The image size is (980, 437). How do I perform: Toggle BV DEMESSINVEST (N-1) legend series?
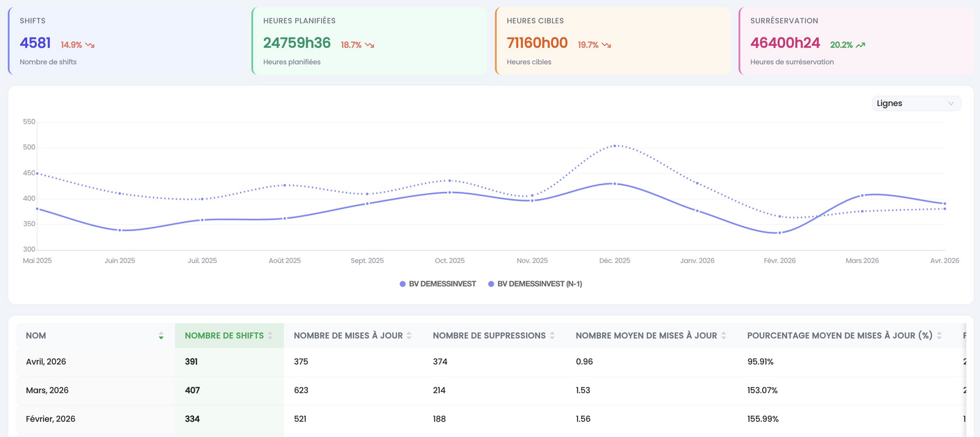(535, 284)
